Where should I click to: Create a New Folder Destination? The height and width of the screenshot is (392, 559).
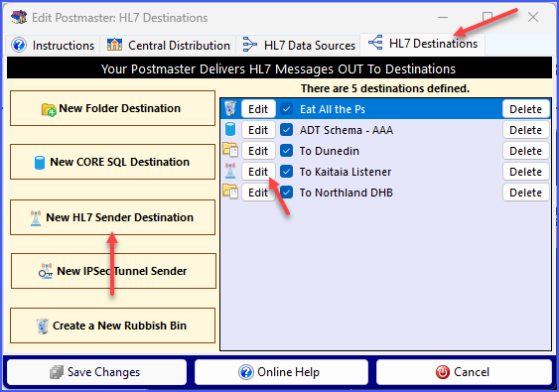(112, 108)
